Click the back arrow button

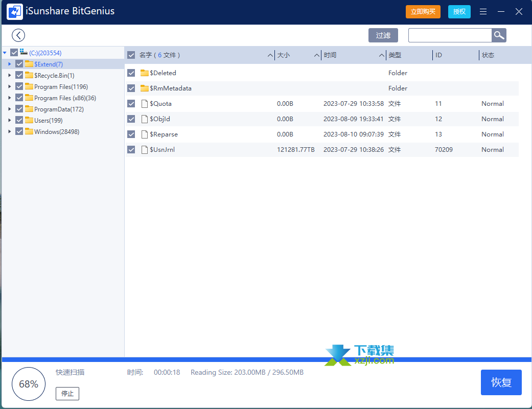coord(18,35)
